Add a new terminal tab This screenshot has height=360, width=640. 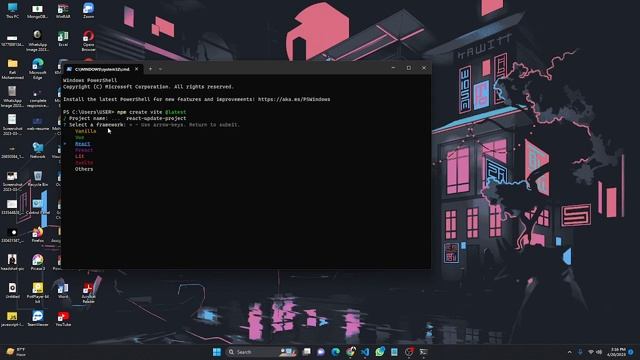pos(150,69)
